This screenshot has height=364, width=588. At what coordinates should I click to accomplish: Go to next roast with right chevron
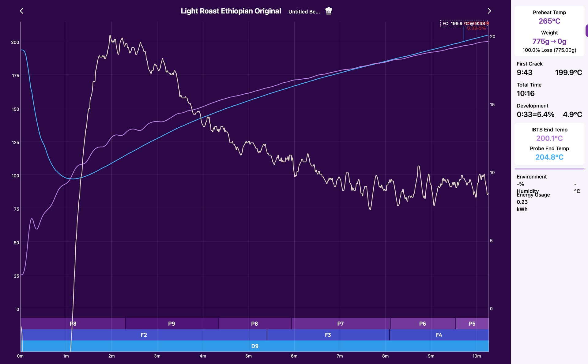[489, 11]
